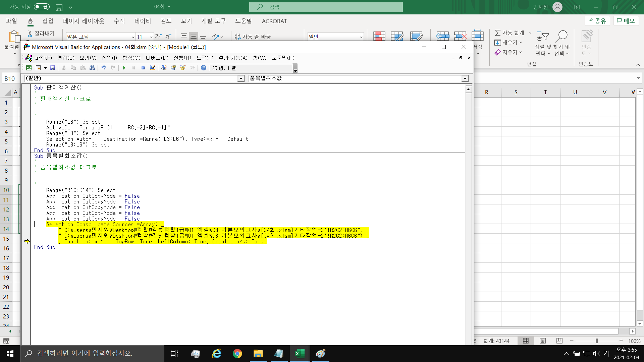
Task: Toggle Design Mode icon in VBA toolbar
Action: [x=153, y=68]
